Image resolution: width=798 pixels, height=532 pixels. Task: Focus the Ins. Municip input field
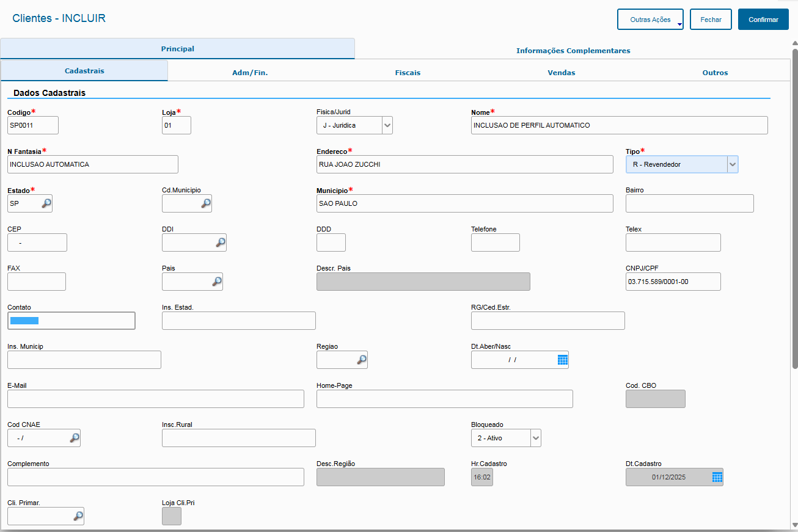[x=84, y=360]
